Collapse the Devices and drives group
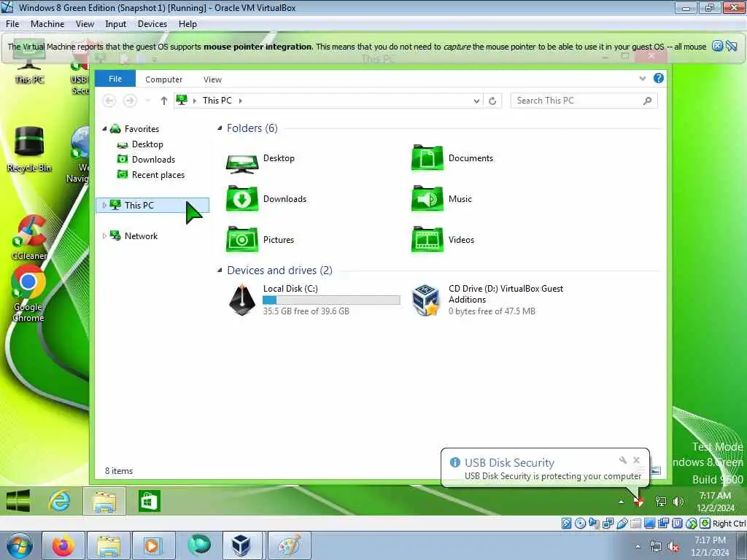Screen dimensions: 747x560 220,270
